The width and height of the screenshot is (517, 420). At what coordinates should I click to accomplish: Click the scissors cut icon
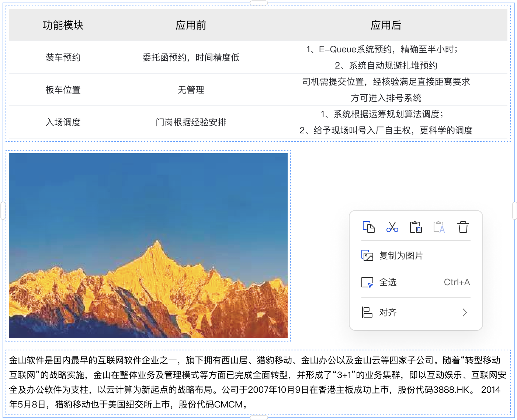coord(392,227)
